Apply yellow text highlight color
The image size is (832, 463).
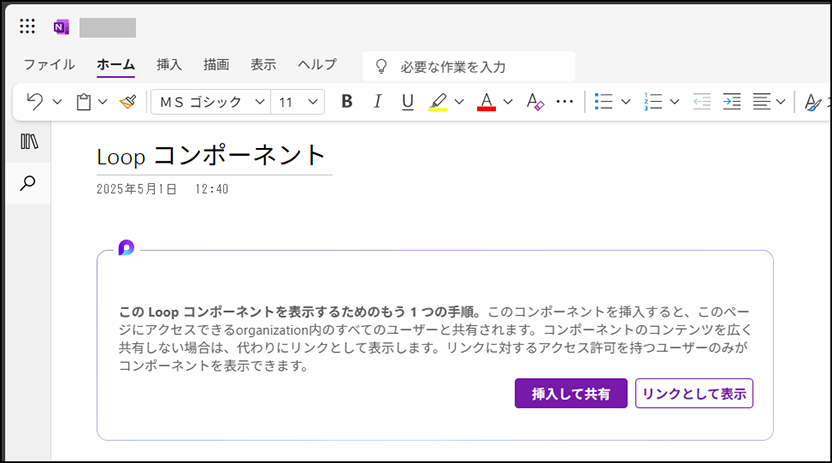click(x=438, y=101)
